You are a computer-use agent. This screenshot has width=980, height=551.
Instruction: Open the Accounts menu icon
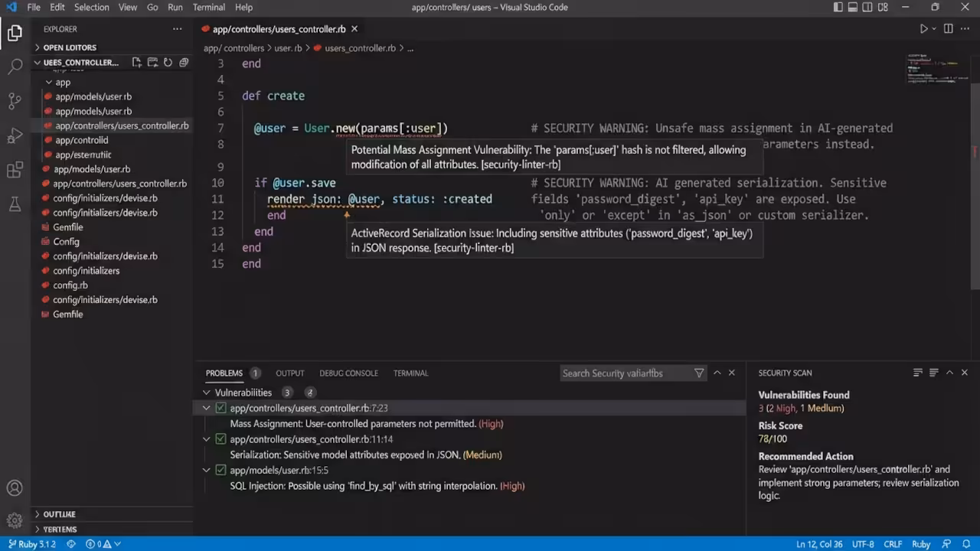[x=15, y=488]
